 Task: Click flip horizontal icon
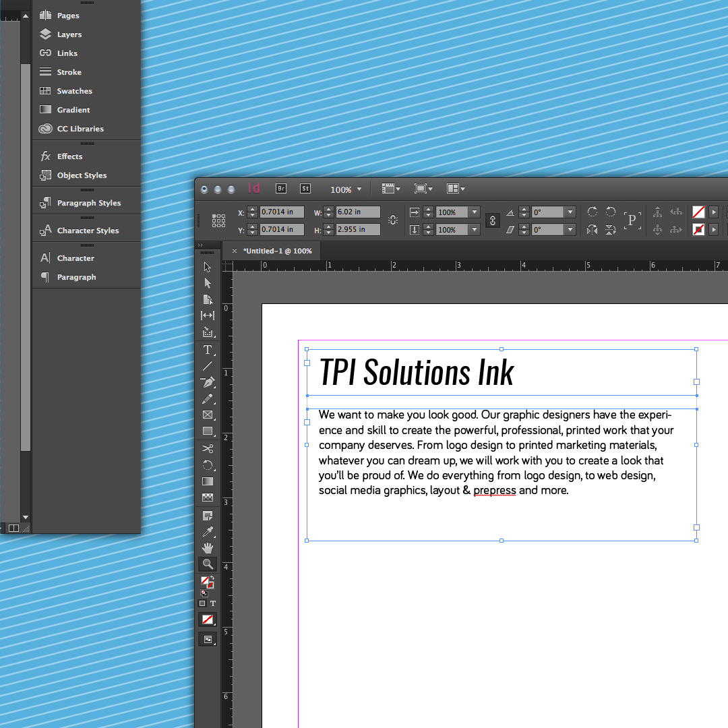click(x=592, y=229)
